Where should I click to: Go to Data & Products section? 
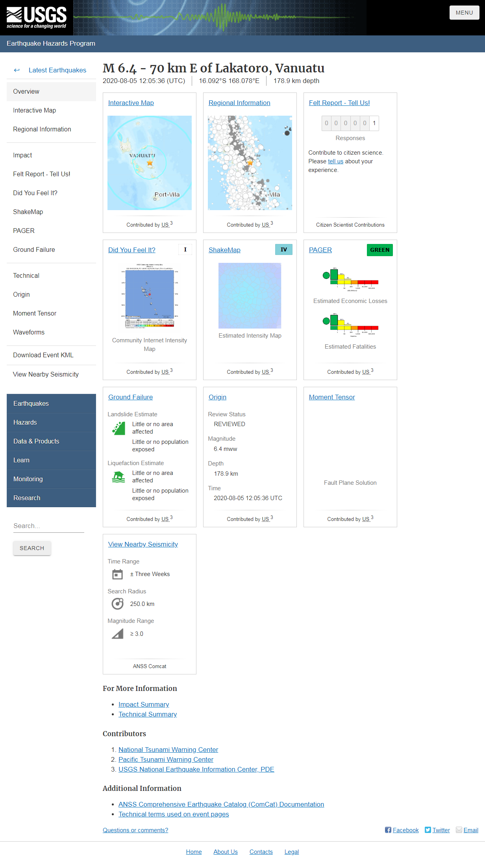pyautogui.click(x=36, y=441)
